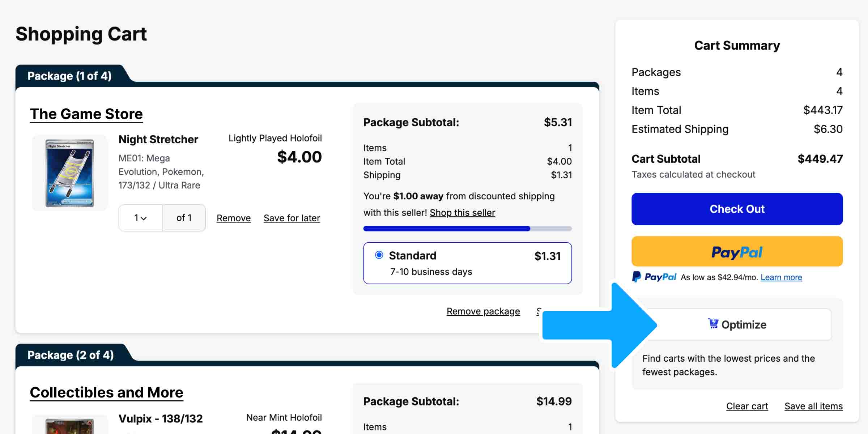Click the Package (1 of 4) tab

[69, 76]
